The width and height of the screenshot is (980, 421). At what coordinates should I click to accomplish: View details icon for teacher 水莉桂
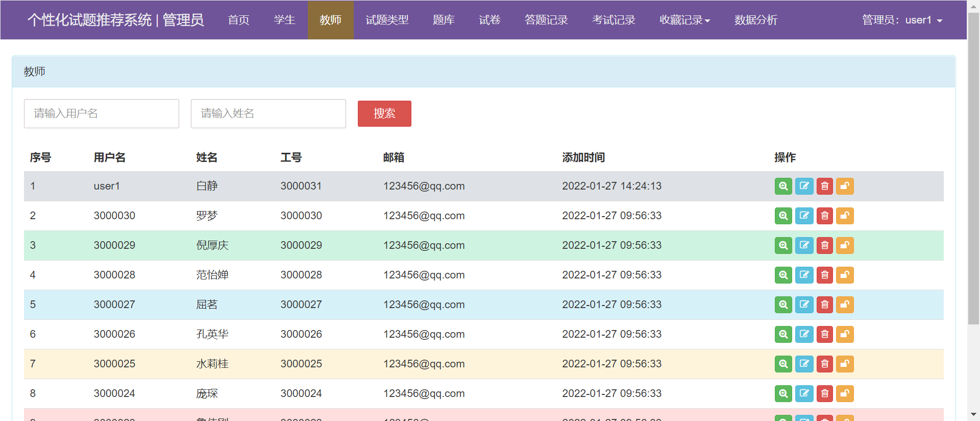(x=783, y=364)
